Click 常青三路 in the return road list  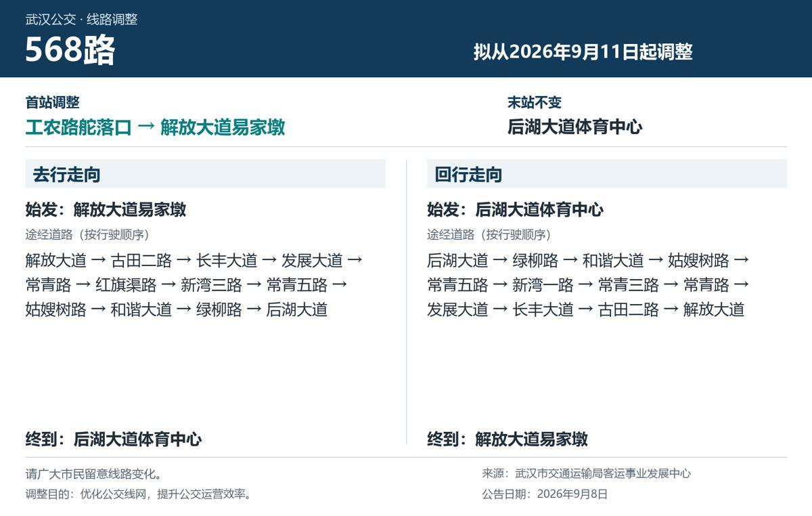pyautogui.click(x=629, y=285)
